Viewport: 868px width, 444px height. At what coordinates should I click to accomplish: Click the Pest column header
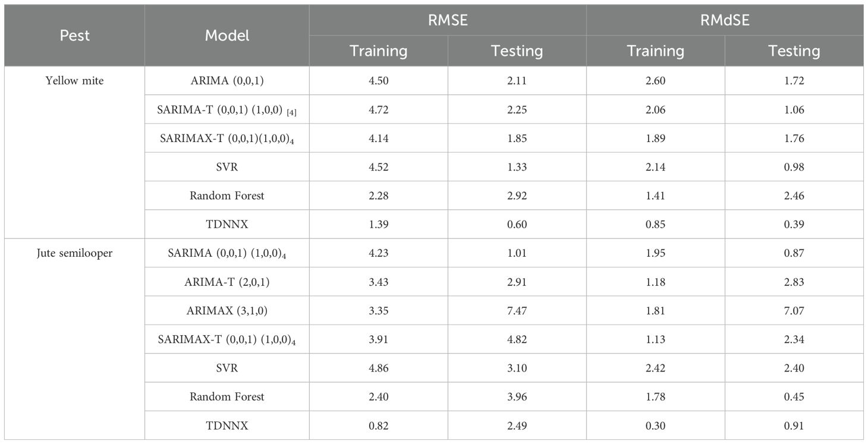tap(74, 36)
